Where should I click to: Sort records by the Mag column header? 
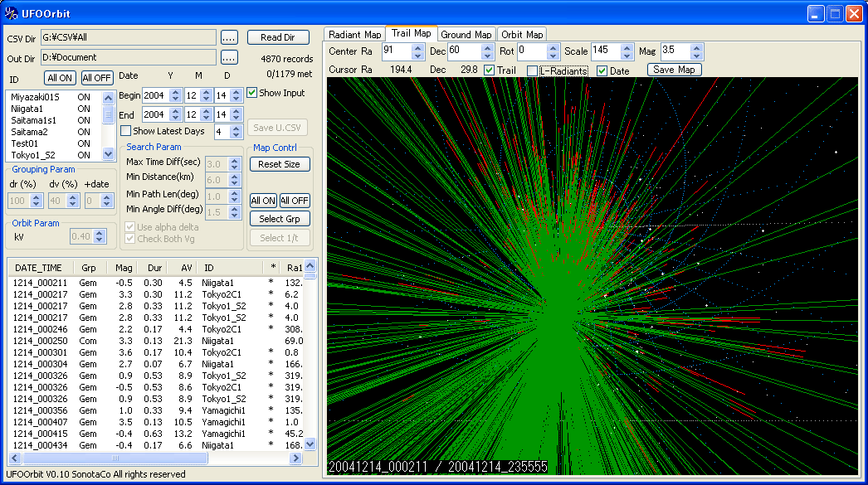[124, 268]
